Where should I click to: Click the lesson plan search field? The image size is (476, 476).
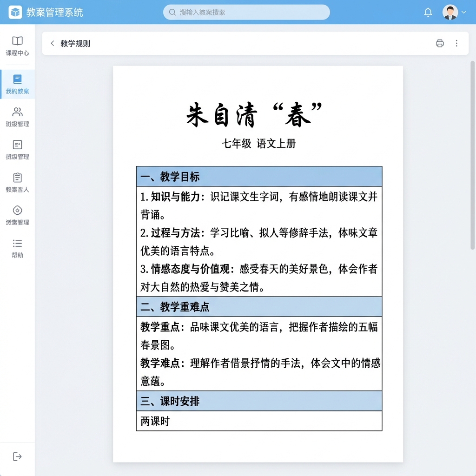tap(246, 13)
